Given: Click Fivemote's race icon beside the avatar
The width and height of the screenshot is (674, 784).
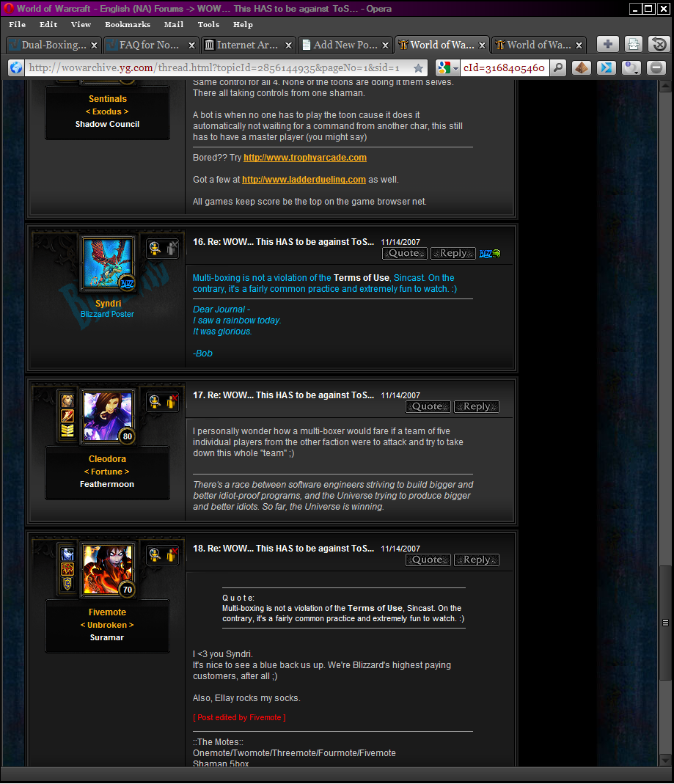Looking at the screenshot, I should (67, 554).
